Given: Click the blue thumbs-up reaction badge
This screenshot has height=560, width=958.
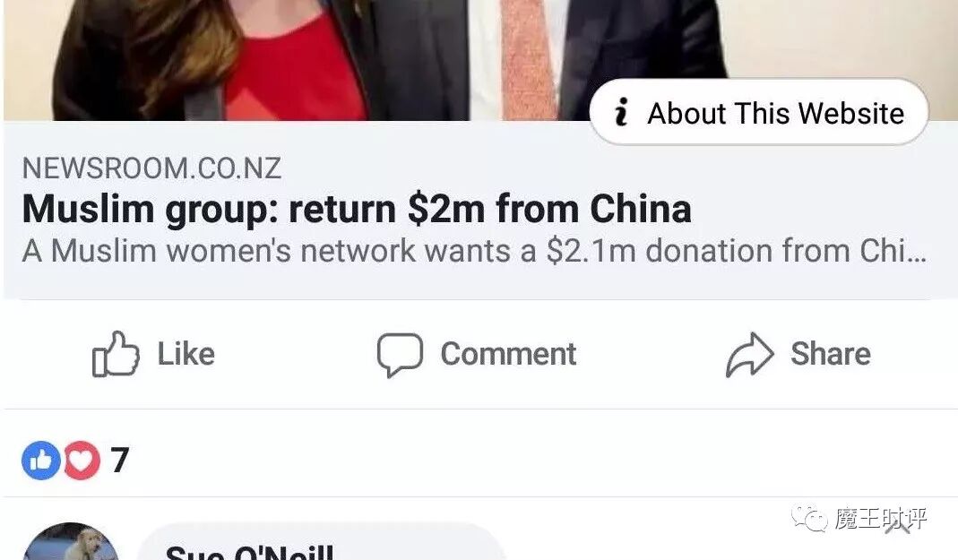Looking at the screenshot, I should (41, 461).
